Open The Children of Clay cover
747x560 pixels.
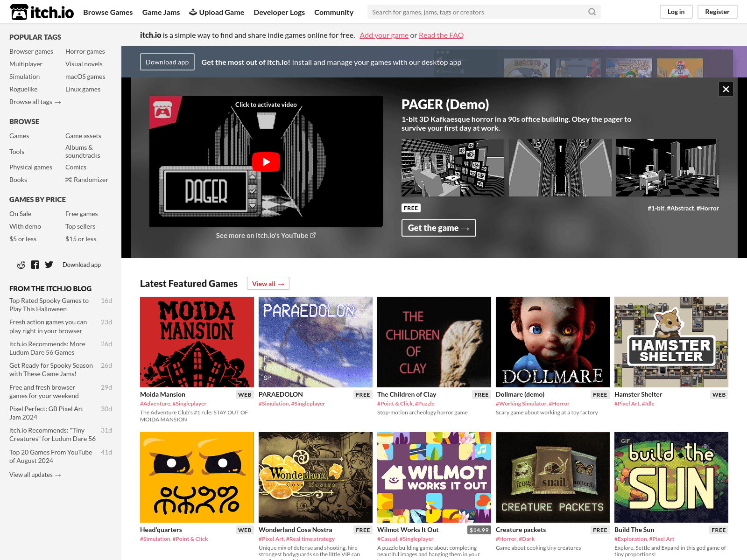click(x=434, y=342)
